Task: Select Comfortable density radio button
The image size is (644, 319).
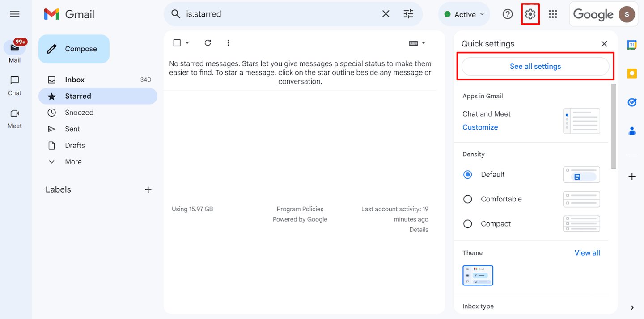Action: pyautogui.click(x=468, y=199)
